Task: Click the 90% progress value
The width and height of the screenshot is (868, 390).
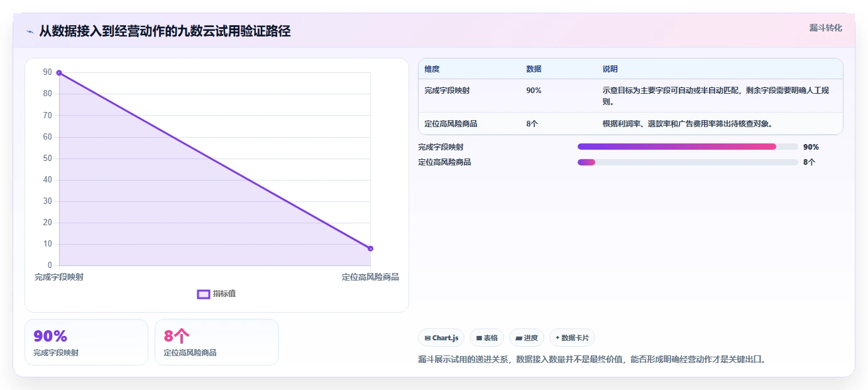Action: point(811,147)
